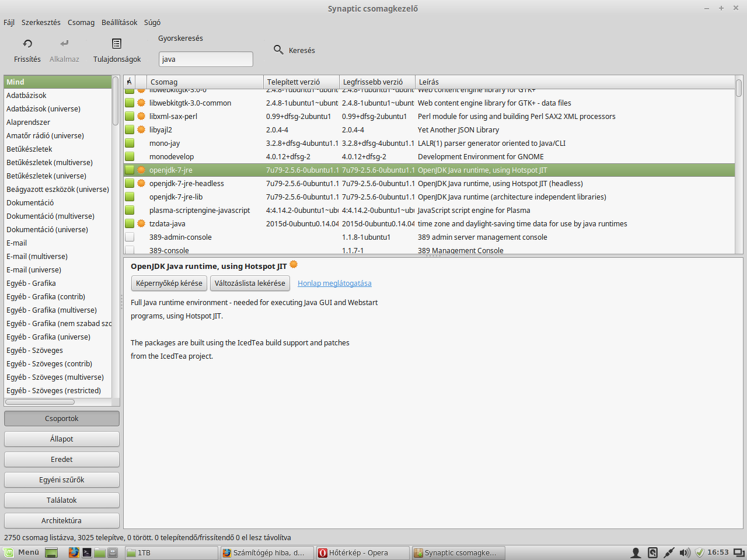Image resolution: width=747 pixels, height=560 pixels.
Task: Open the Fájl menu
Action: pos(9,22)
